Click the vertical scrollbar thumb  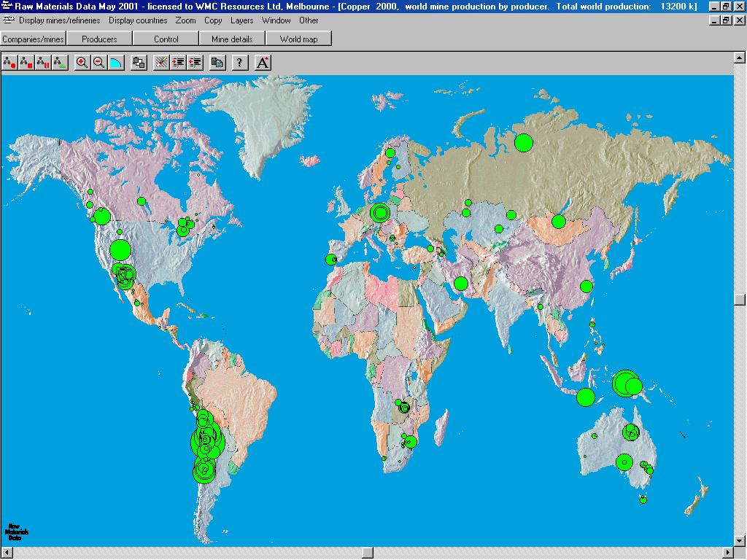point(740,299)
